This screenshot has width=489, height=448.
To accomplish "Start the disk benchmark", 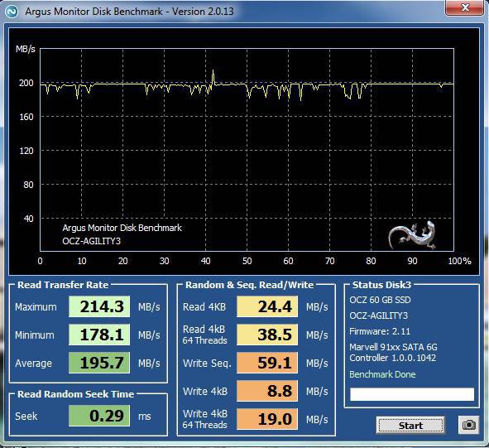I will pos(410,425).
